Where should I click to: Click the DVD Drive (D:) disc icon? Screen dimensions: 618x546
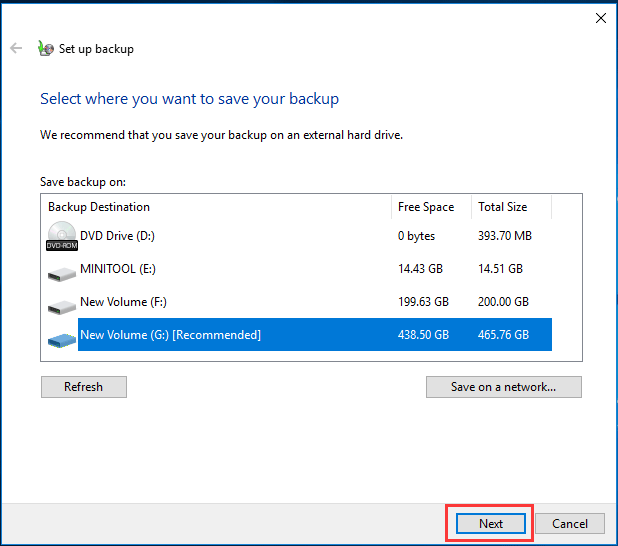click(x=61, y=236)
